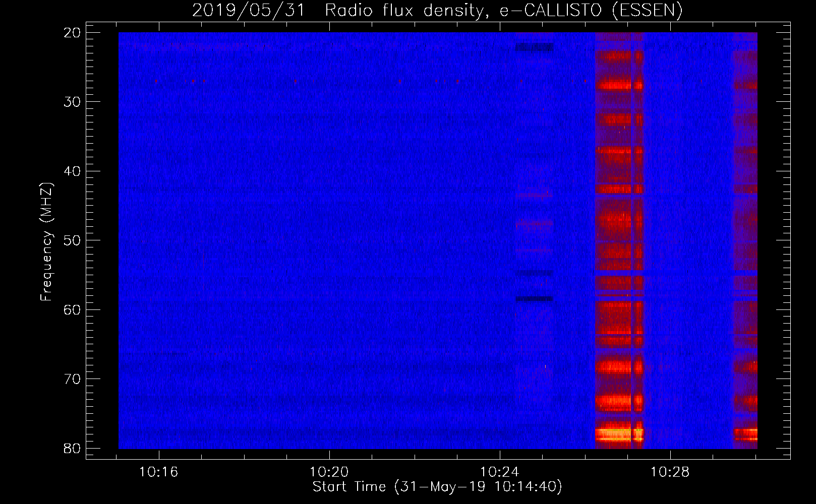The width and height of the screenshot is (816, 504).
Task: Click the '70' frequency tick label
Action: point(72,379)
